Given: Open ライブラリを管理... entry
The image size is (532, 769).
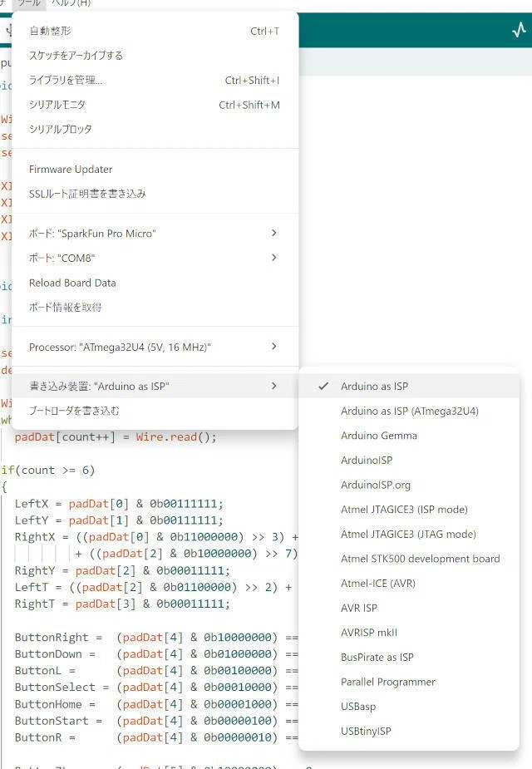Looking at the screenshot, I should point(155,80).
